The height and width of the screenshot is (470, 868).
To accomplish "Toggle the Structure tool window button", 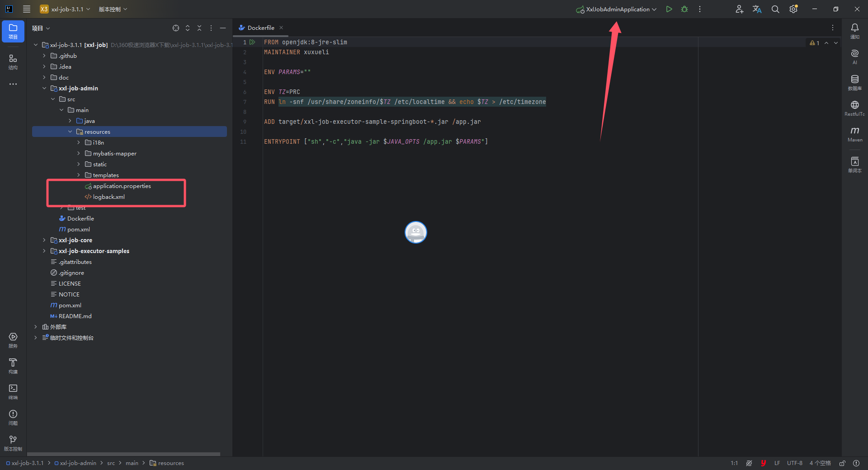I will (x=13, y=61).
